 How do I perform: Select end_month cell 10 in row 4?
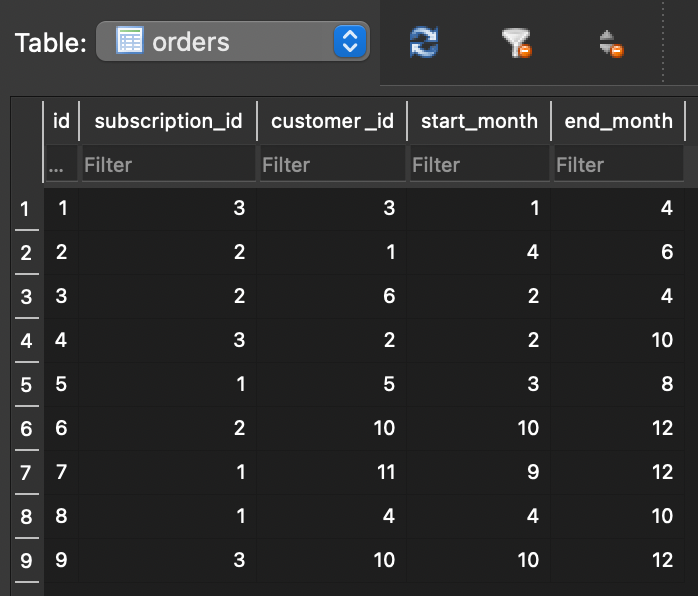pyautogui.click(x=618, y=341)
